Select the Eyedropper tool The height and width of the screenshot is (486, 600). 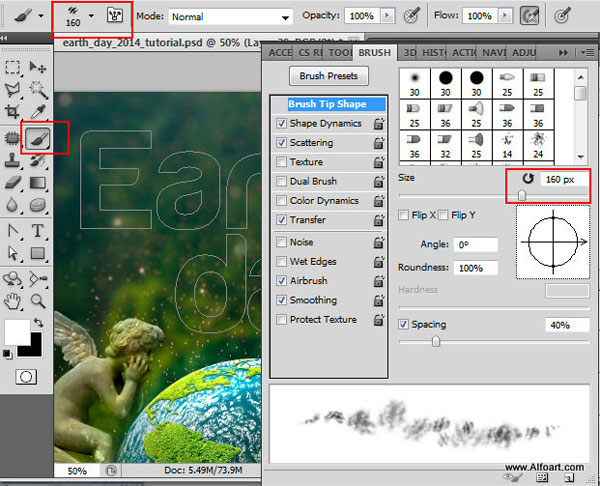pyautogui.click(x=38, y=112)
